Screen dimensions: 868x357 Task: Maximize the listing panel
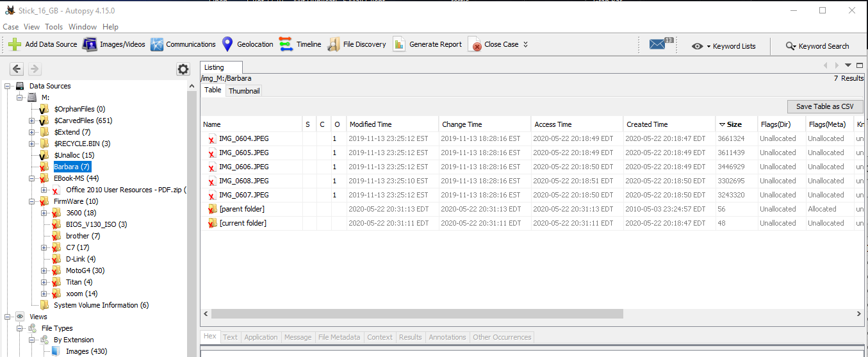pyautogui.click(x=860, y=65)
